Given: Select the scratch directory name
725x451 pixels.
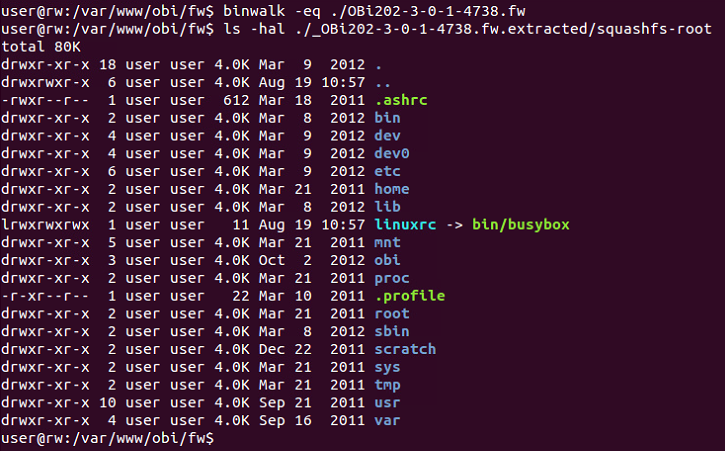Looking at the screenshot, I should [405, 349].
